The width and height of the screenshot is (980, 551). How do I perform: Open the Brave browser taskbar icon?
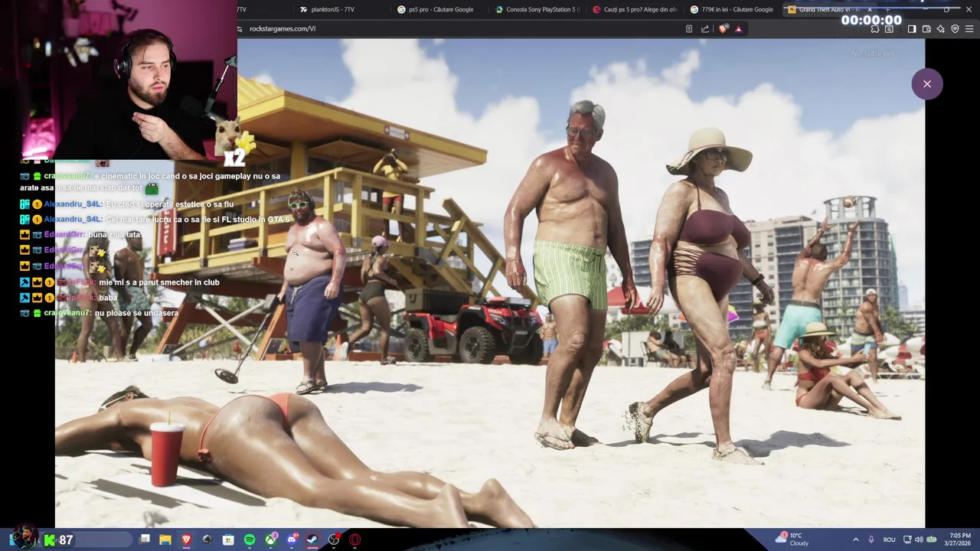point(186,540)
